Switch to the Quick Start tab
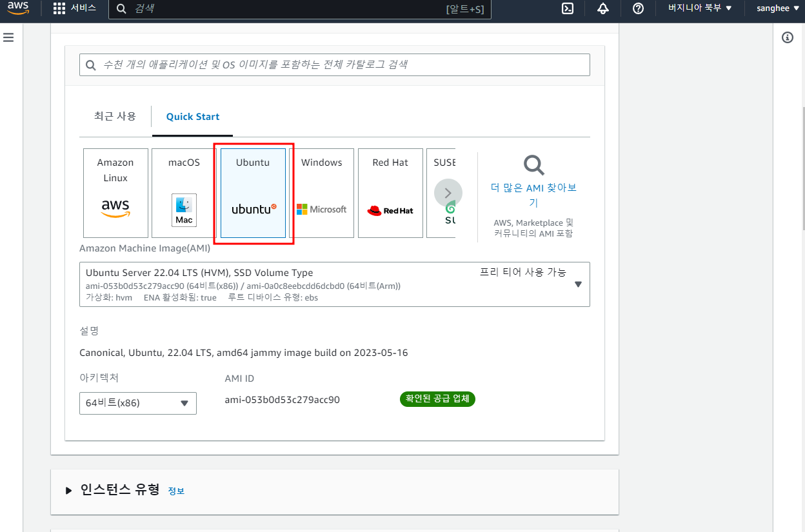This screenshot has width=805, height=532. 193,117
